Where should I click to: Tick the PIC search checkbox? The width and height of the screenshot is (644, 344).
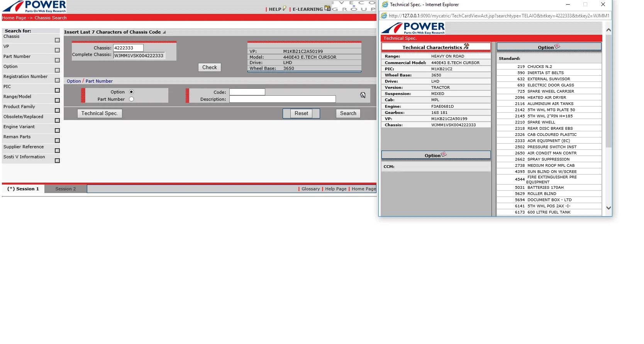[57, 90]
